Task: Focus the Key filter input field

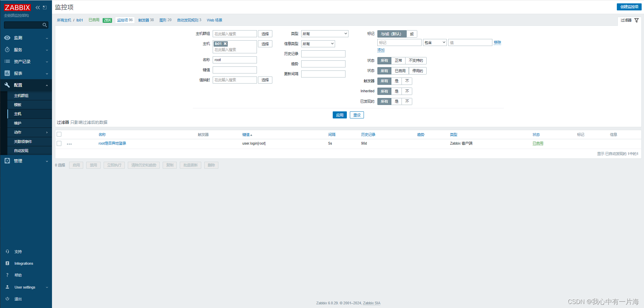Action: [235, 70]
